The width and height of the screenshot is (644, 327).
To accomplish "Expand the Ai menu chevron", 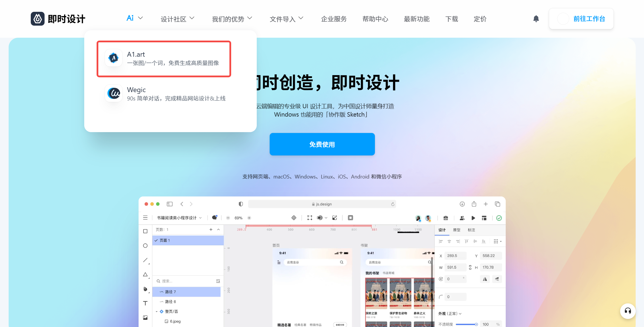I will [140, 18].
